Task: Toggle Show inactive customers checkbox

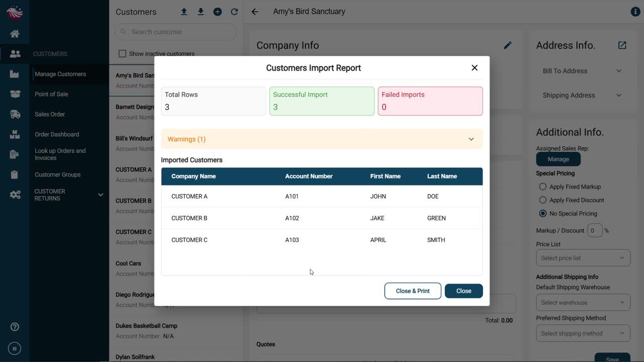Action: 122,54
